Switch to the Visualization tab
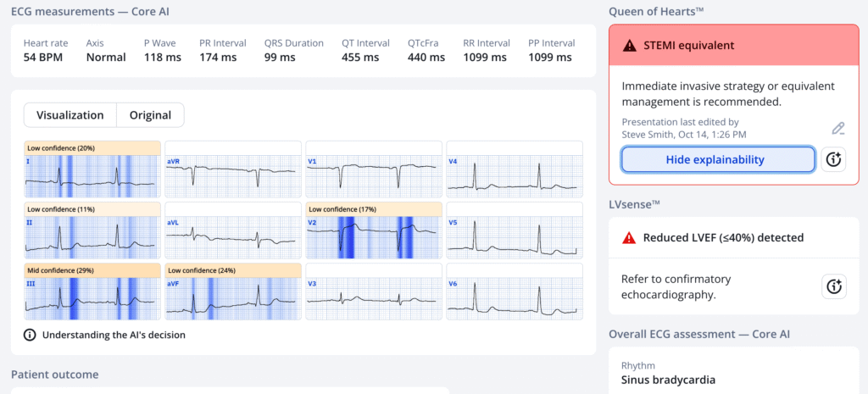 pyautogui.click(x=70, y=115)
